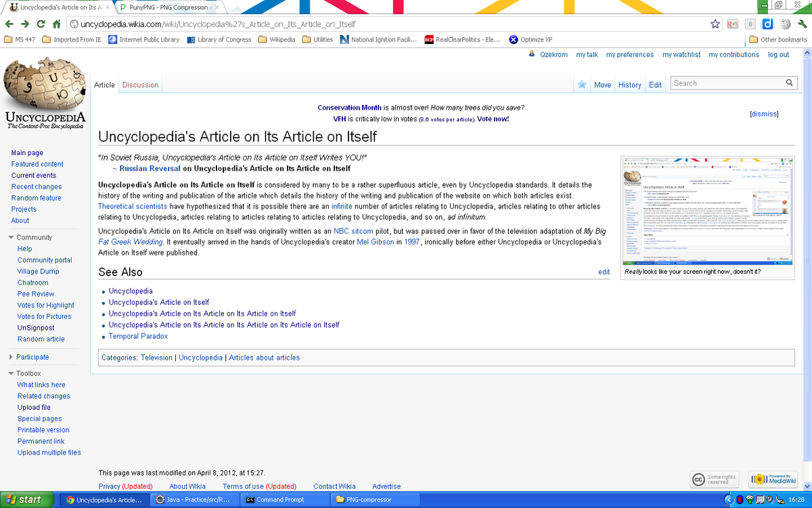Refresh the page with the reload icon
The width and height of the screenshot is (812, 508).
point(41,22)
